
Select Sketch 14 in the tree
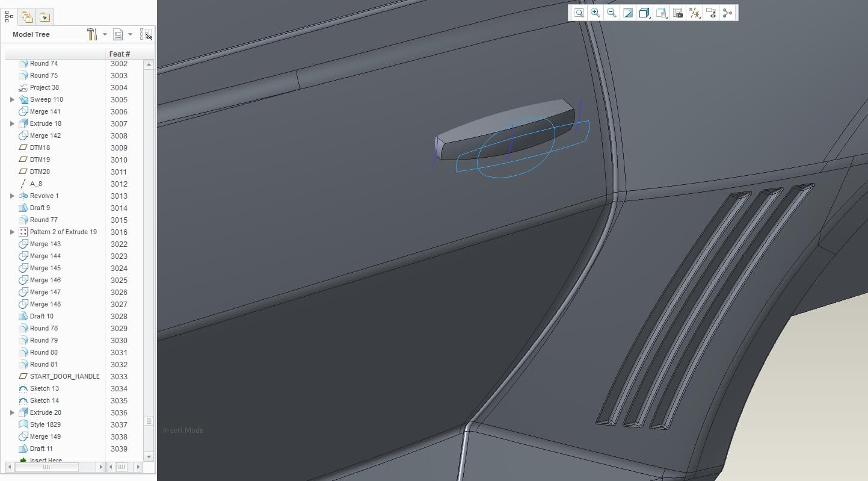[x=44, y=400]
